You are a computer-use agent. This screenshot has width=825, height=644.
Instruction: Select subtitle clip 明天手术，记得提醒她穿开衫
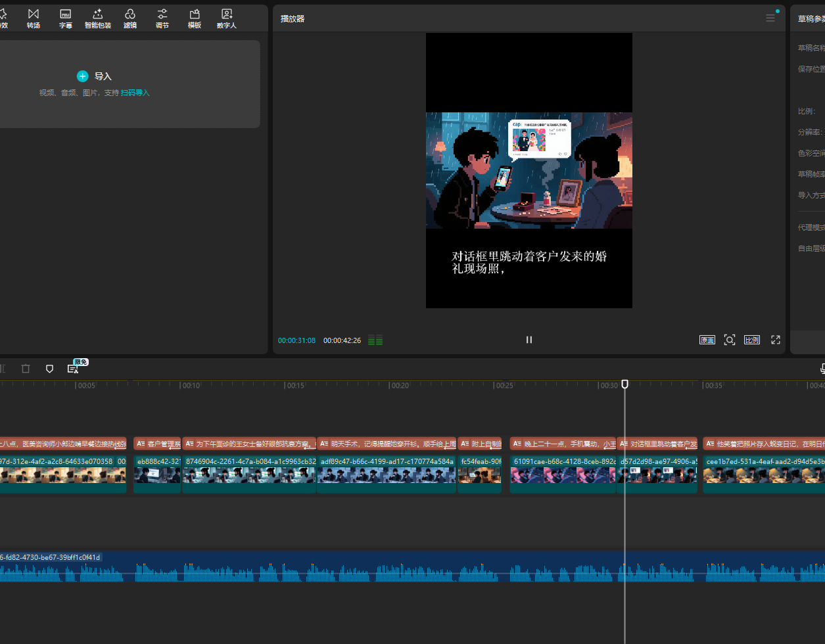[387, 444]
